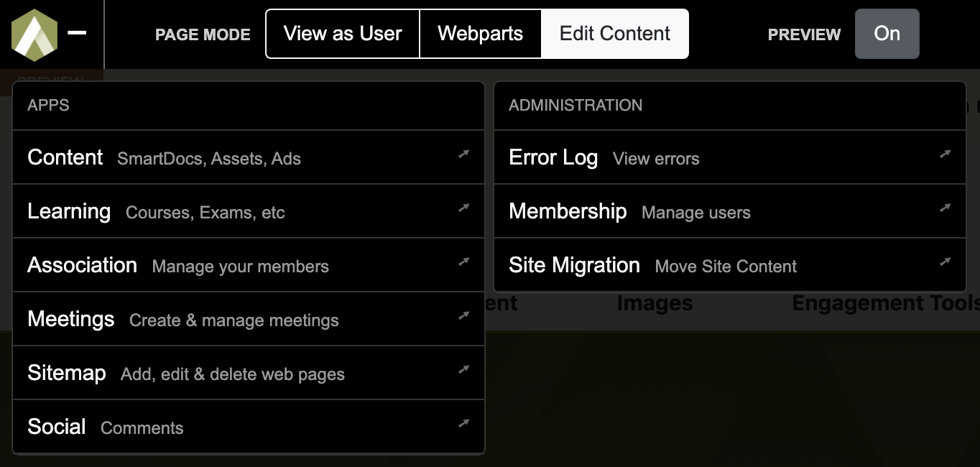Image resolution: width=980 pixels, height=467 pixels.
Task: Click the Images tab behind the menu
Action: click(655, 303)
